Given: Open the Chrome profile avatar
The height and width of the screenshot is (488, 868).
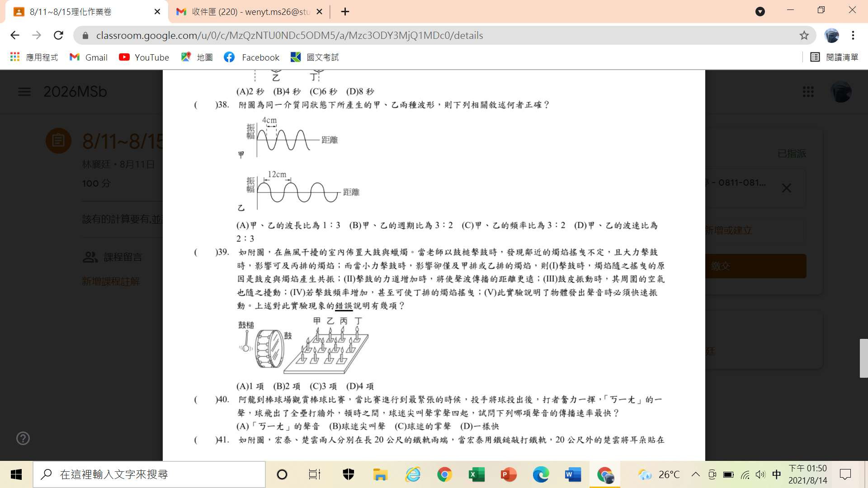Looking at the screenshot, I should (x=831, y=35).
